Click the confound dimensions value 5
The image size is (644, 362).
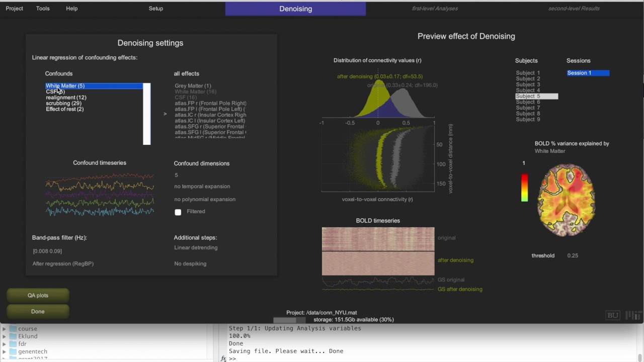pyautogui.click(x=176, y=175)
